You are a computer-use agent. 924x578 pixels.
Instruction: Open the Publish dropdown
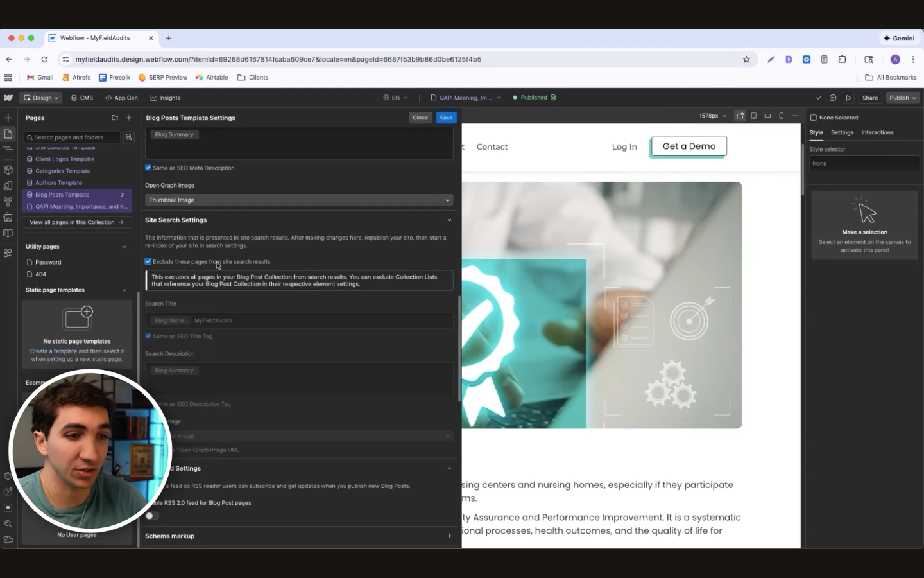(x=903, y=98)
